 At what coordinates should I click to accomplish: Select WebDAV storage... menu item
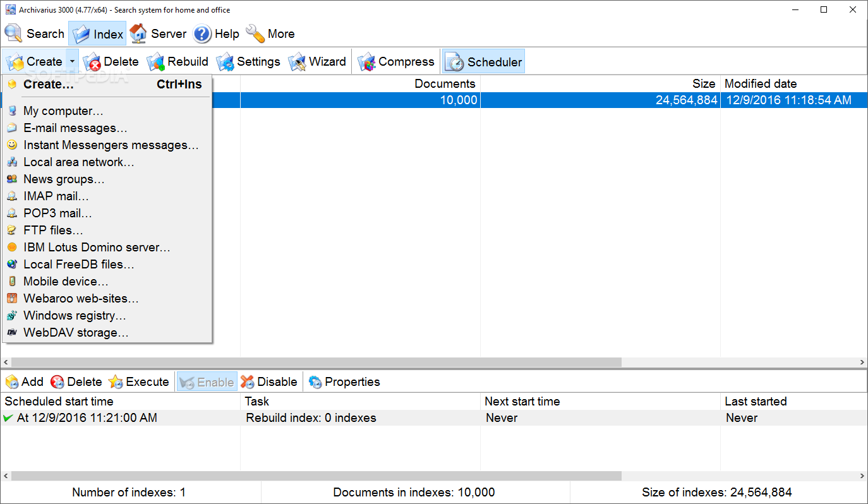coord(107,333)
